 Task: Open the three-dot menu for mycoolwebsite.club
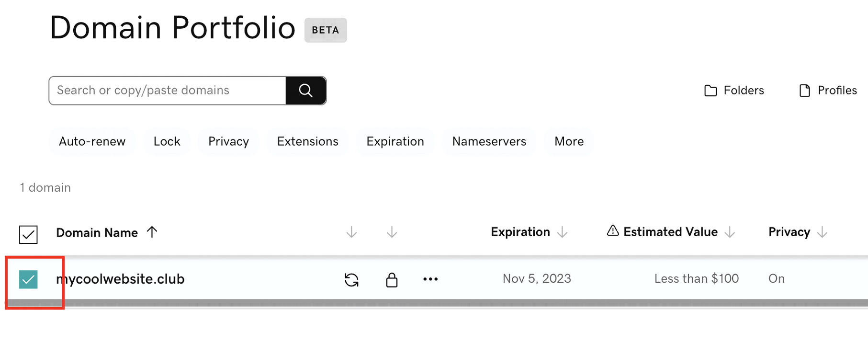click(x=430, y=279)
